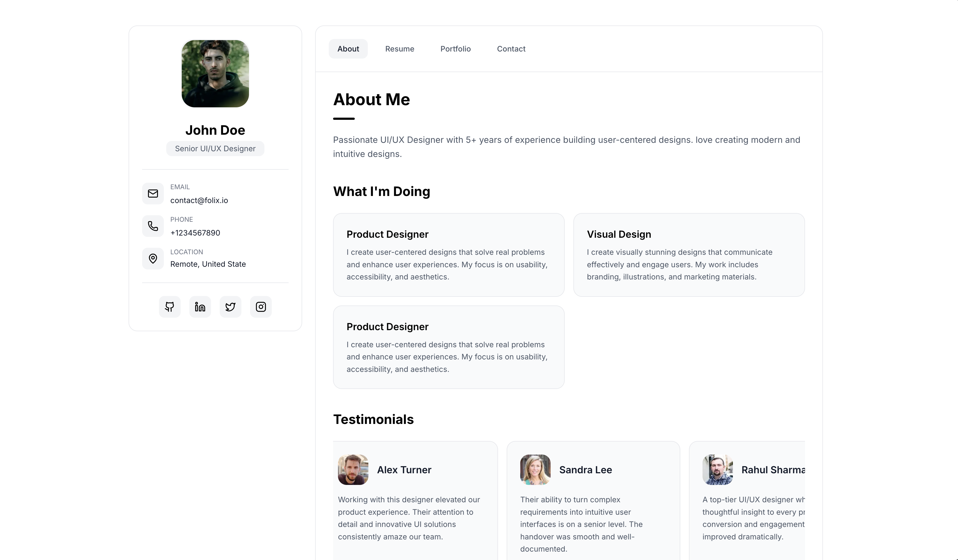The height and width of the screenshot is (560, 958).
Task: Click the email envelope icon
Action: [x=153, y=194]
